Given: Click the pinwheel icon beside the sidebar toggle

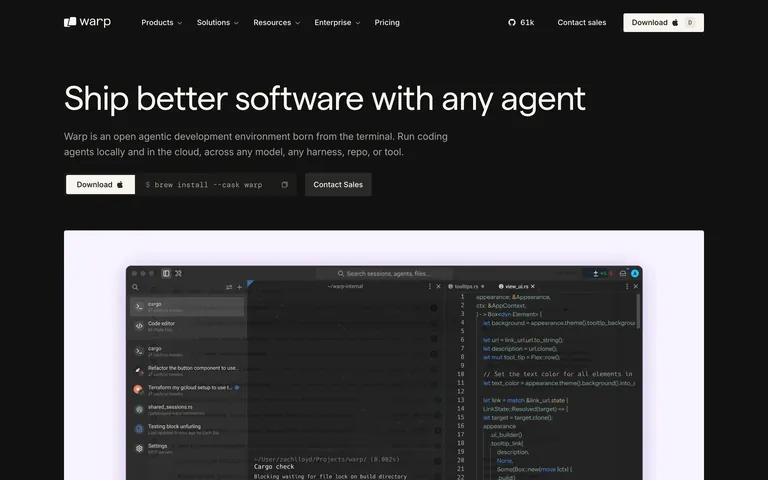Looking at the screenshot, I should (178, 273).
